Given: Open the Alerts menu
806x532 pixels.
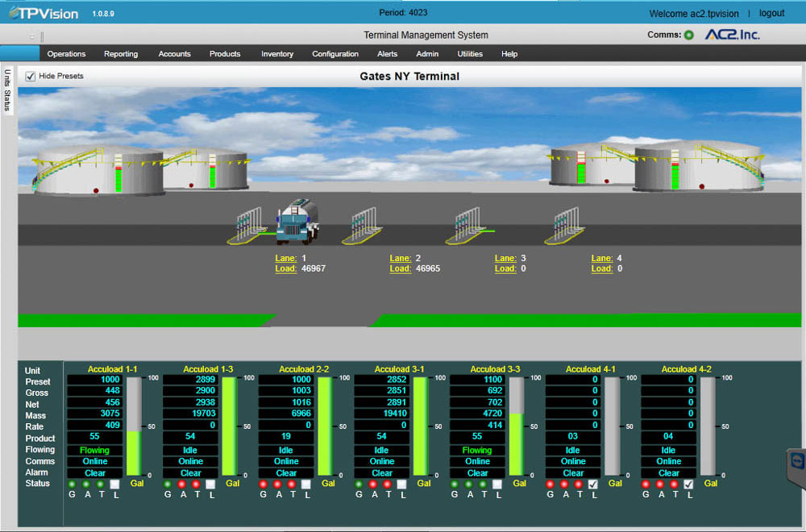Looking at the screenshot, I should click(x=388, y=54).
